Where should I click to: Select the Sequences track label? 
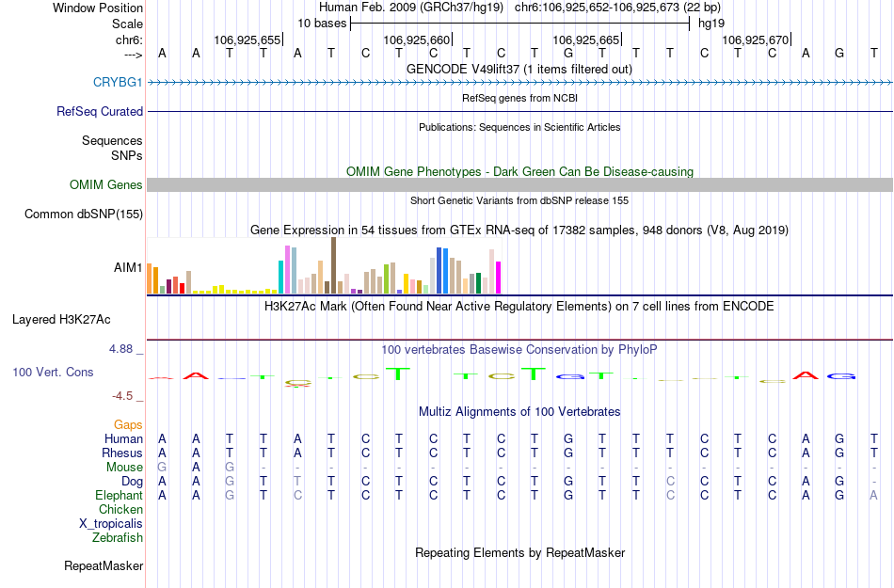point(112,140)
